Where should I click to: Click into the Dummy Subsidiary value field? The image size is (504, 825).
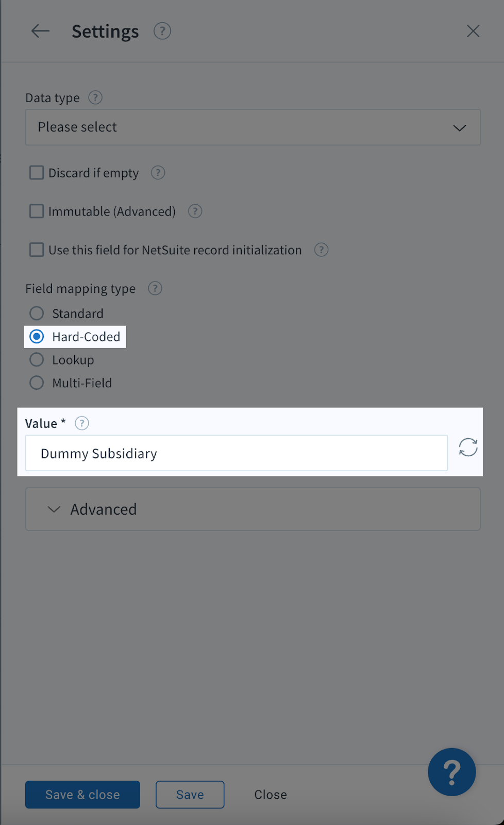[x=237, y=453]
